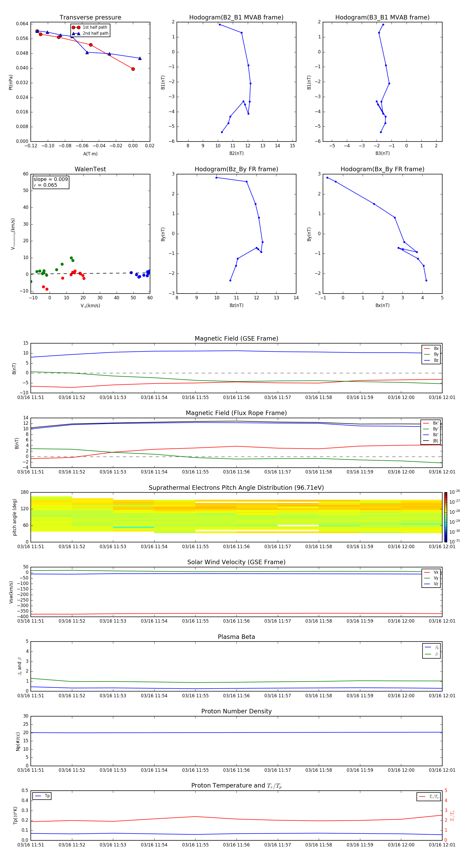Click 'Hodogram(B2_B1 MVAB frame)' title
Image resolution: width=473 pixels, height=868 pixels.
(x=236, y=17)
